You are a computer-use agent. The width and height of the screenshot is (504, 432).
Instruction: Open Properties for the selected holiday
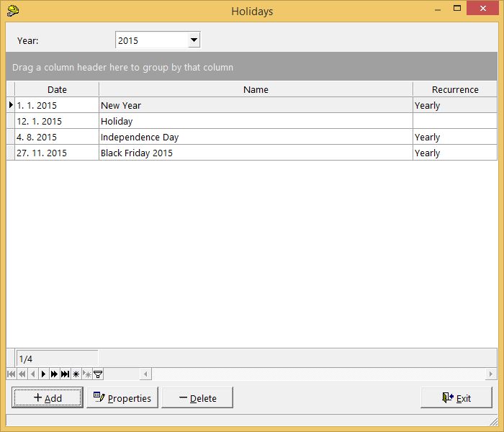tap(122, 398)
